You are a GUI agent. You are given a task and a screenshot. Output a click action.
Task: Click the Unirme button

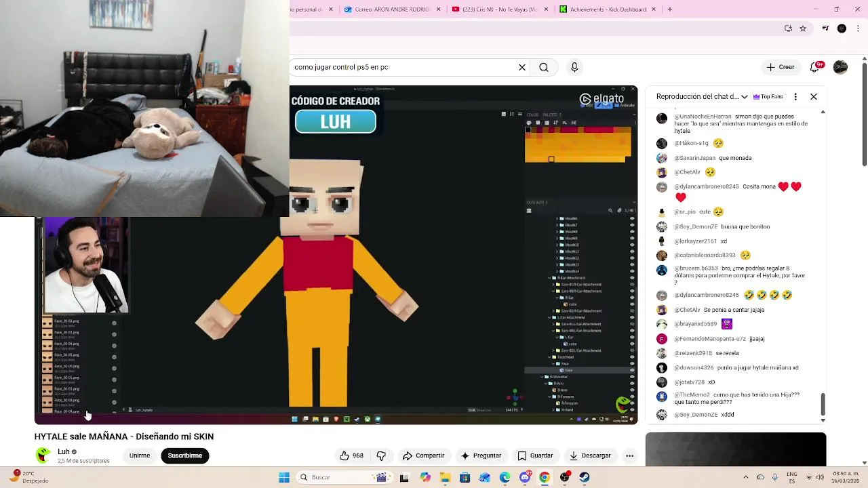tap(140, 455)
